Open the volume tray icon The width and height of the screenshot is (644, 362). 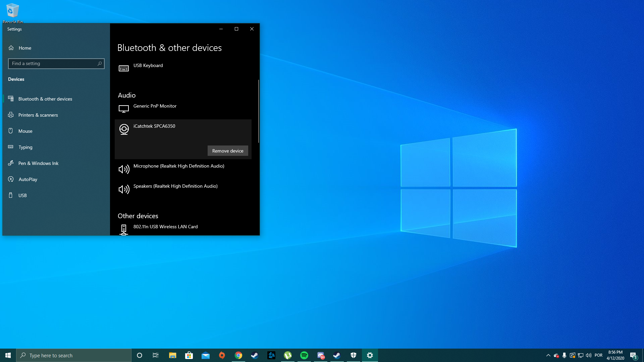click(589, 355)
